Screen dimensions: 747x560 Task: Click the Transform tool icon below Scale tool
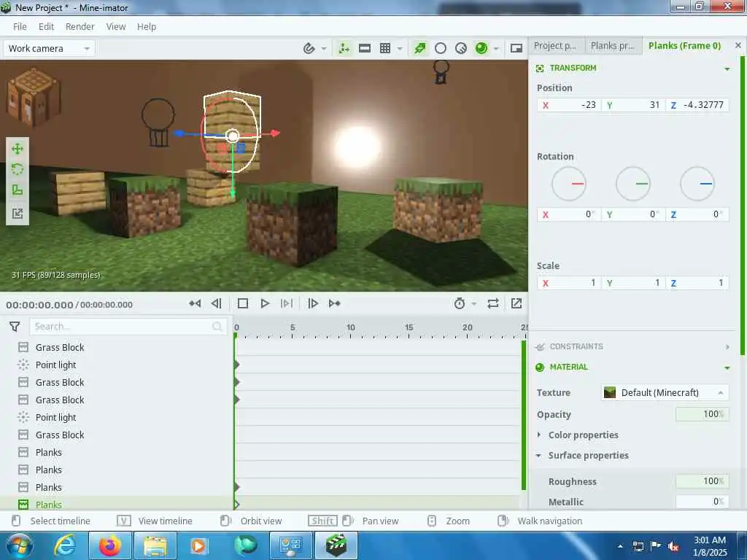(18, 213)
